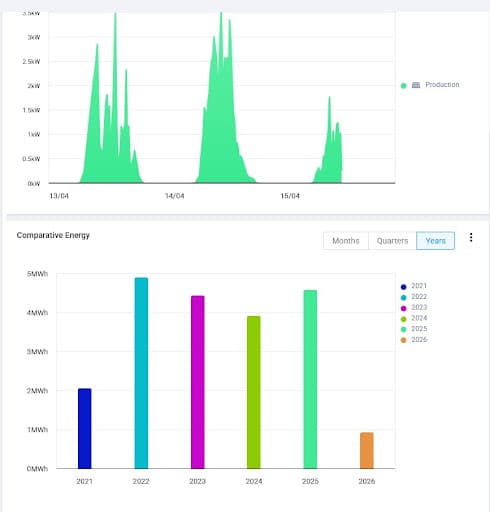The image size is (490, 512).
Task: Click the orange 2026 bar
Action: (367, 450)
